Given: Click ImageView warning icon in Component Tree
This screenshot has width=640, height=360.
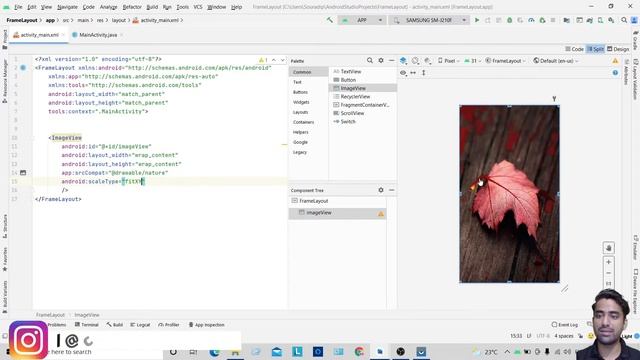Looking at the screenshot, I should pyautogui.click(x=381, y=213).
